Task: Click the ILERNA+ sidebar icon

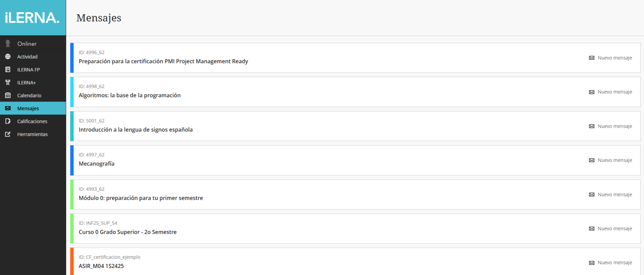Action: (x=8, y=82)
